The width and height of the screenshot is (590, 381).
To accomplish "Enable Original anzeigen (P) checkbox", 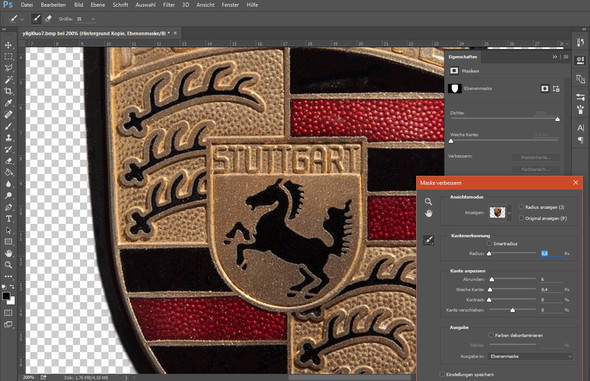I will (x=521, y=218).
